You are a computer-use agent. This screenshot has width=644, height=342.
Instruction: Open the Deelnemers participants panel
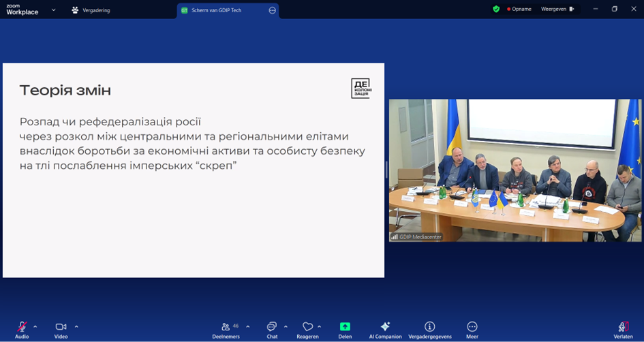click(x=226, y=327)
